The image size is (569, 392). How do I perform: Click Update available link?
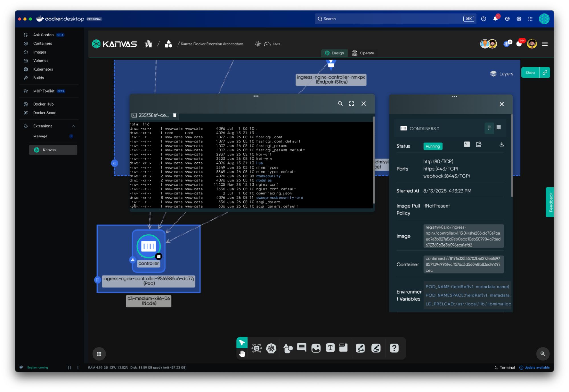[536, 368]
